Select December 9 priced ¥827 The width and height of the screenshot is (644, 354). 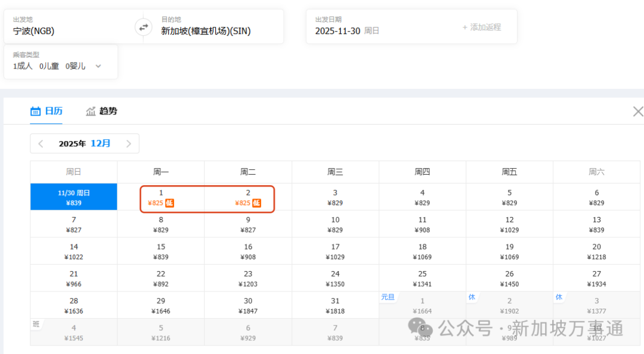point(248,224)
